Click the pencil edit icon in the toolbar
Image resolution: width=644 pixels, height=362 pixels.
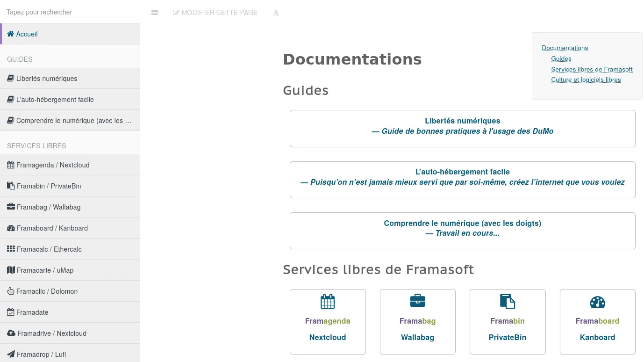click(176, 13)
